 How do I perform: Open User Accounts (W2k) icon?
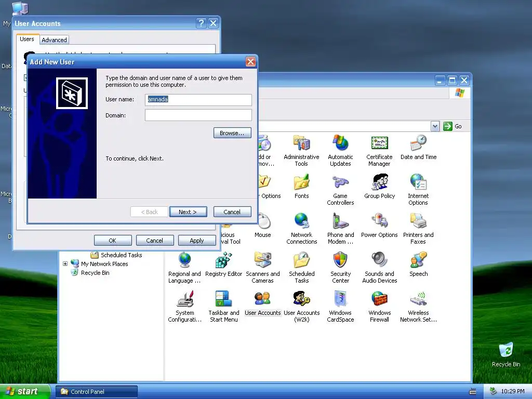(302, 307)
